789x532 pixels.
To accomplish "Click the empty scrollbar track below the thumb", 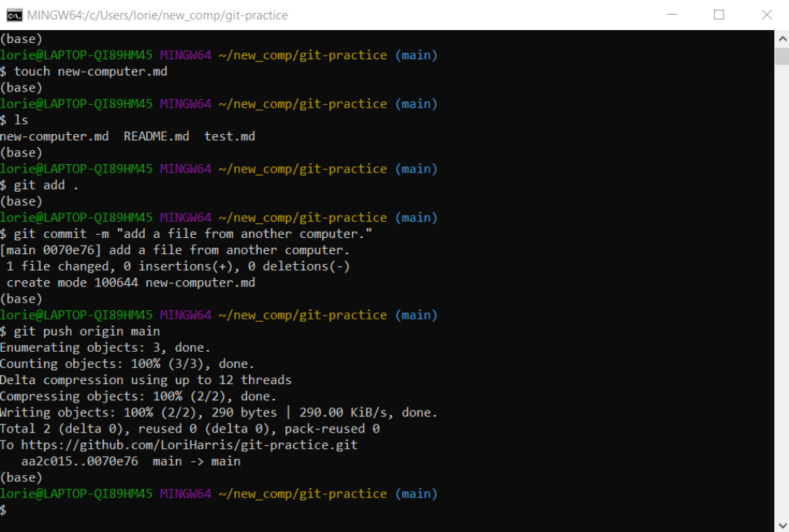I will coord(781,308).
